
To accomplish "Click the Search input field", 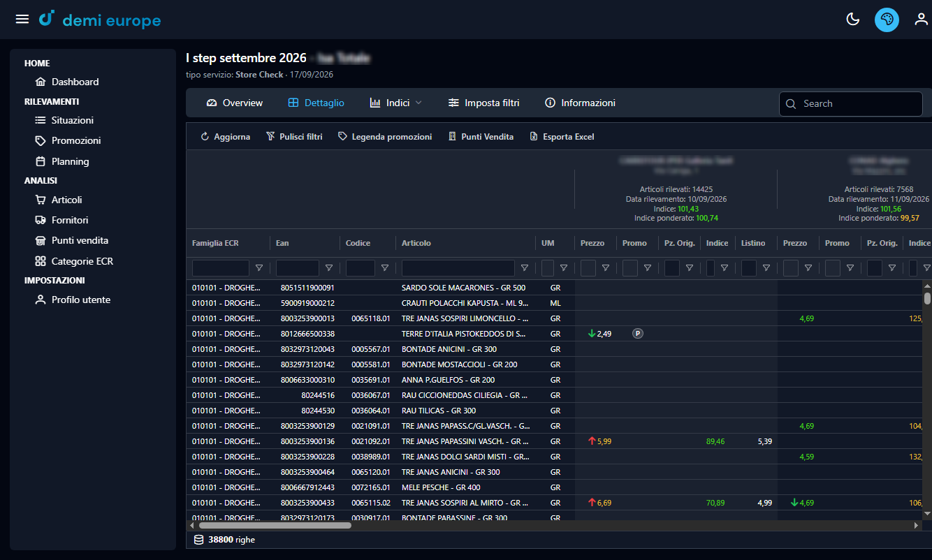I will pos(851,103).
